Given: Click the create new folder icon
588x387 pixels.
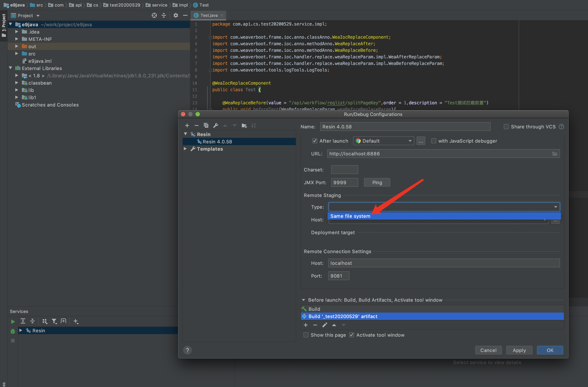Looking at the screenshot, I should (x=244, y=125).
